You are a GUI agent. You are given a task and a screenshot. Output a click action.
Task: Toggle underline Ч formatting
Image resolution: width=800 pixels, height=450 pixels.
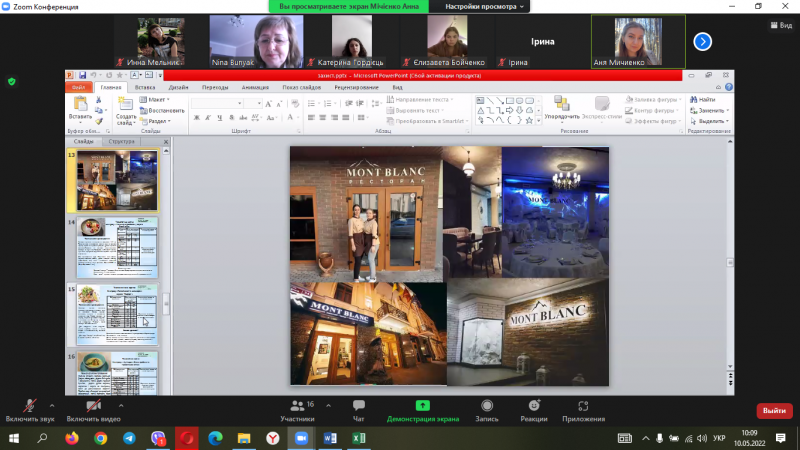pos(220,118)
